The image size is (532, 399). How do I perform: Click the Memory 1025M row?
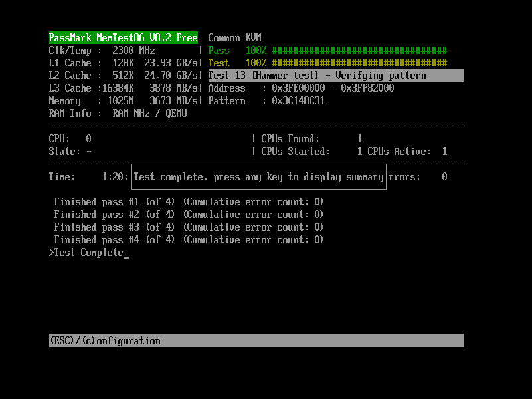123,101
